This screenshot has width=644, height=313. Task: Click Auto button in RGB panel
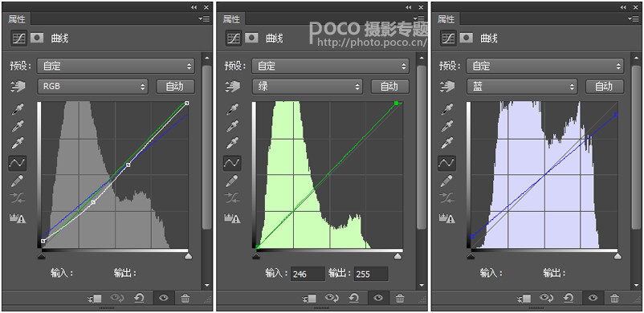tap(175, 86)
